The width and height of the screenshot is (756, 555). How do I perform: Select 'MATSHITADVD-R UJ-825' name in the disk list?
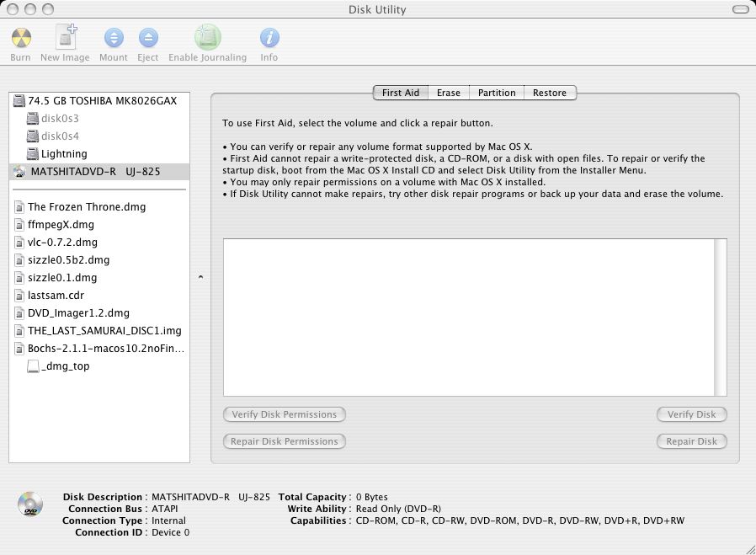(x=95, y=171)
